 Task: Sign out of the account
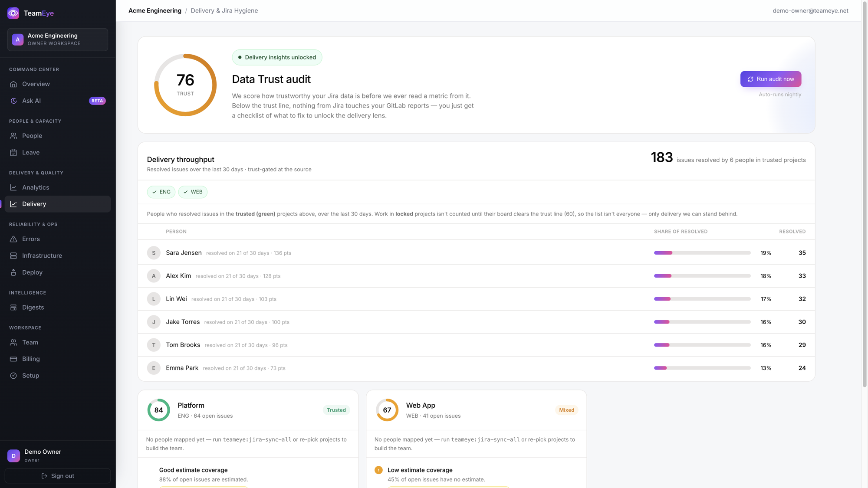click(x=58, y=476)
